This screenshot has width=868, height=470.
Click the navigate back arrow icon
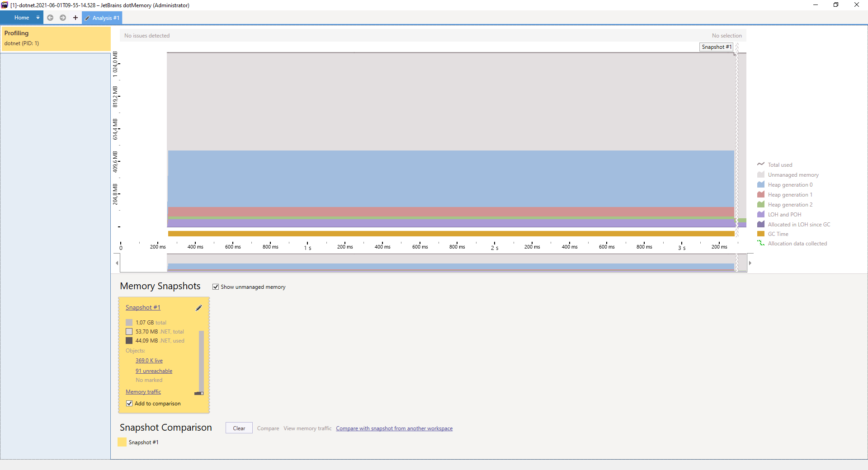pyautogui.click(x=50, y=18)
